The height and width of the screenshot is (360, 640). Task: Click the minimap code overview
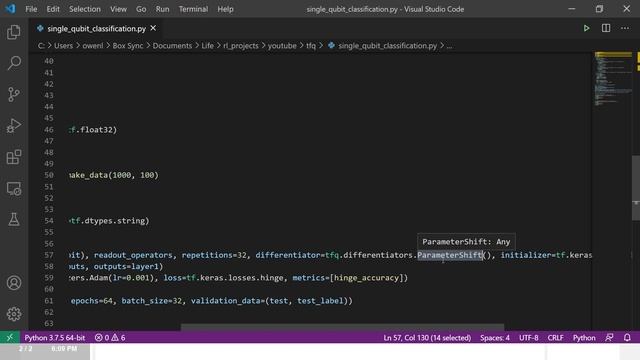[x=613, y=80]
